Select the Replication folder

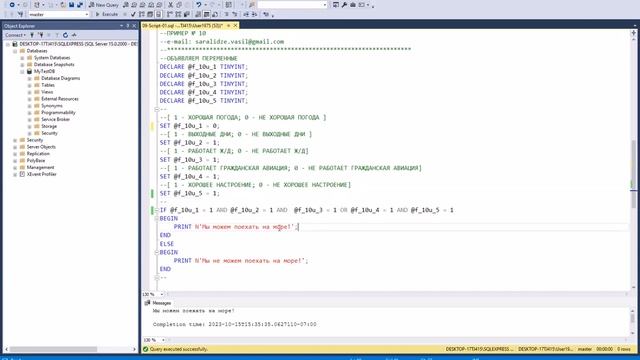(x=38, y=153)
